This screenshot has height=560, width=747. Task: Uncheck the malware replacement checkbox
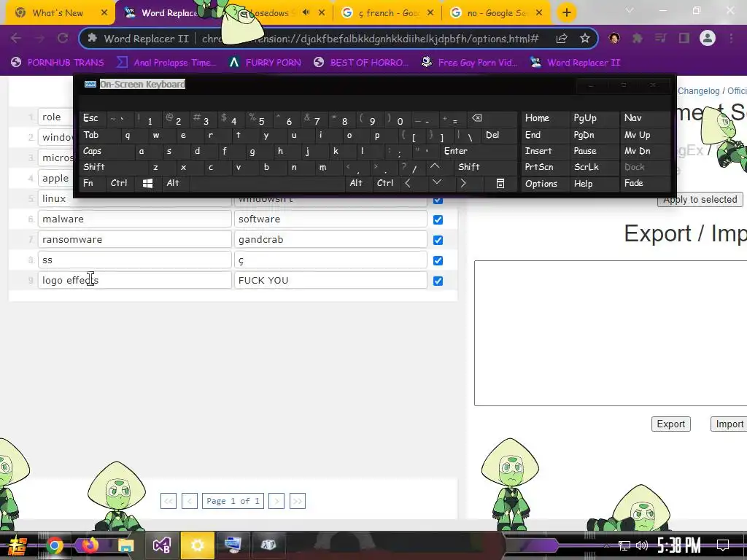click(438, 219)
